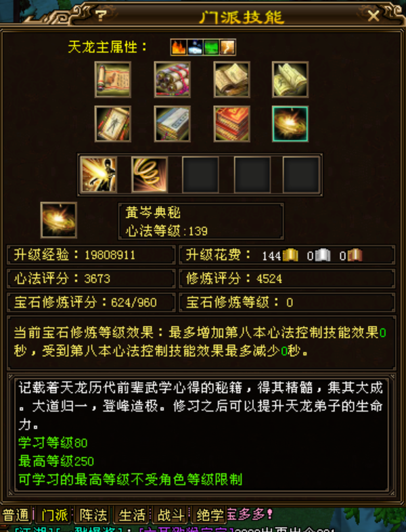The width and height of the screenshot is (406, 532).
Task: Select the single scroll skill book icon
Action: coord(113,79)
